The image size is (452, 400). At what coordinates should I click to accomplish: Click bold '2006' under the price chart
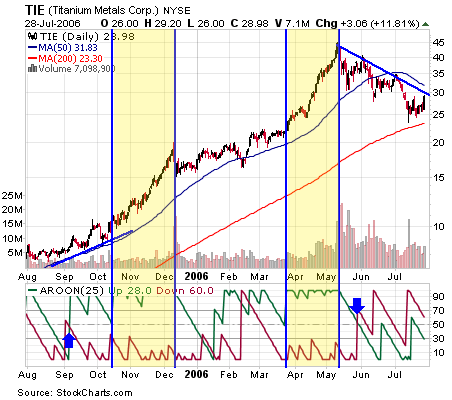(196, 276)
